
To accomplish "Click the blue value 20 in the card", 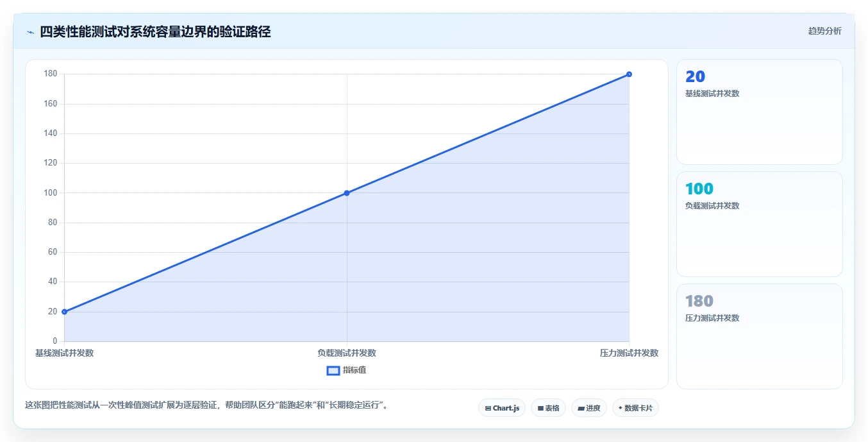I will (x=696, y=76).
